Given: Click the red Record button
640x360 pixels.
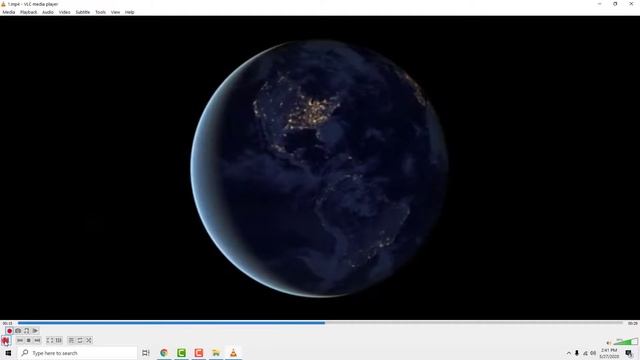Looking at the screenshot, I should tap(9, 331).
